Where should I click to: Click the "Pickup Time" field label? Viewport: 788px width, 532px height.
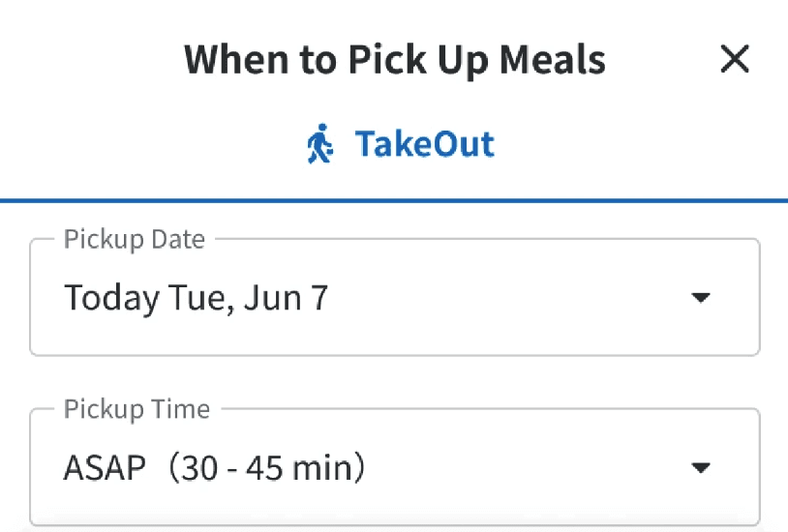[136, 409]
